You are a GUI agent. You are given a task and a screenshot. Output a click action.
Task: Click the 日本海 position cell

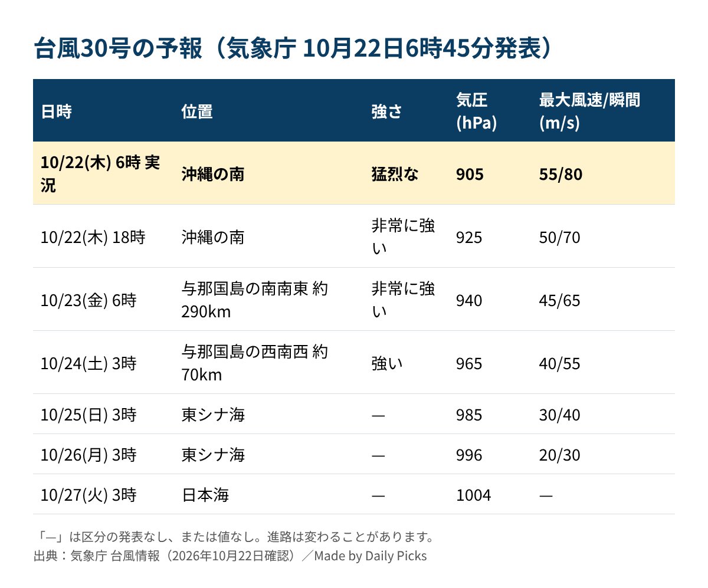pos(205,494)
